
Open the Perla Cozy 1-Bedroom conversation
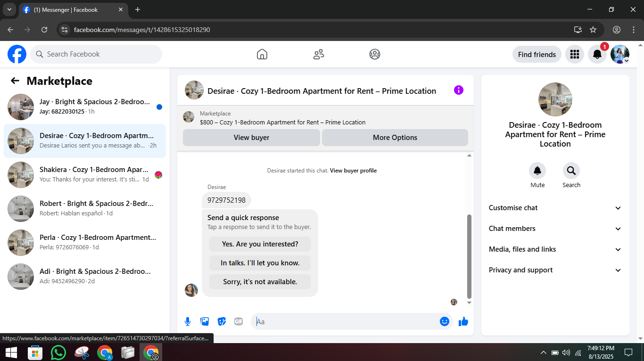(85, 243)
